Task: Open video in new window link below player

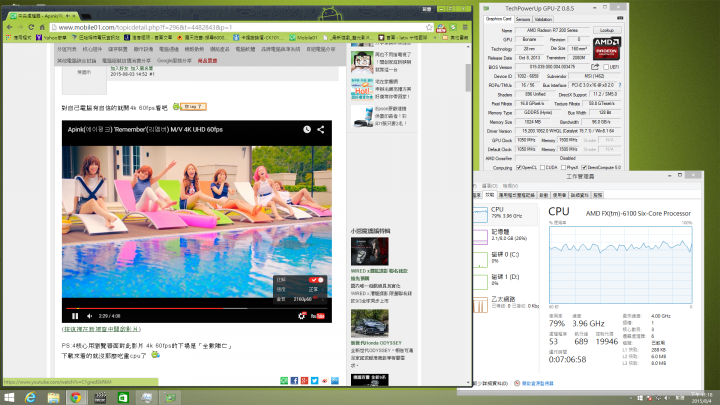Action: click(101, 329)
